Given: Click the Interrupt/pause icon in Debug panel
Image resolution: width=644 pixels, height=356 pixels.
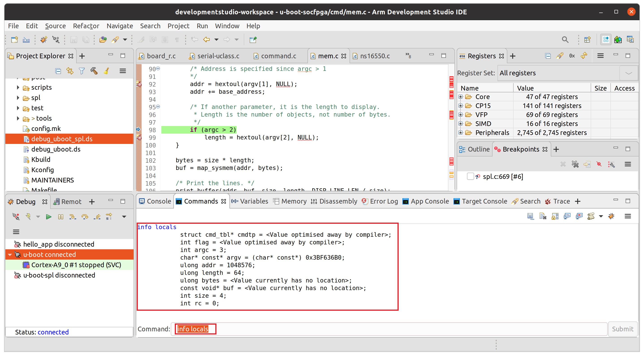Looking at the screenshot, I should pyautogui.click(x=61, y=217).
